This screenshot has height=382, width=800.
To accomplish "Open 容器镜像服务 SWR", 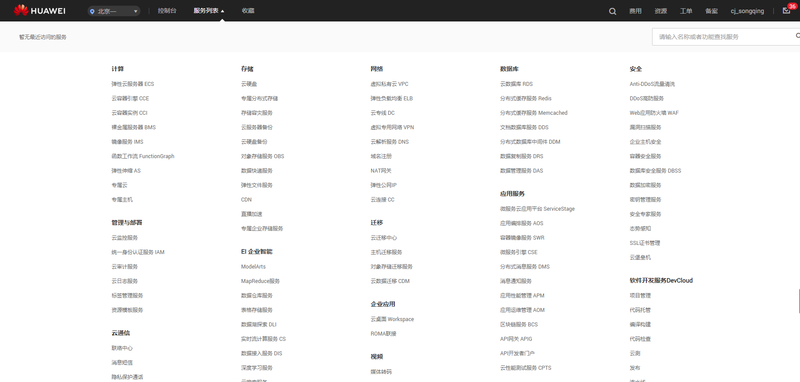I will (522, 238).
